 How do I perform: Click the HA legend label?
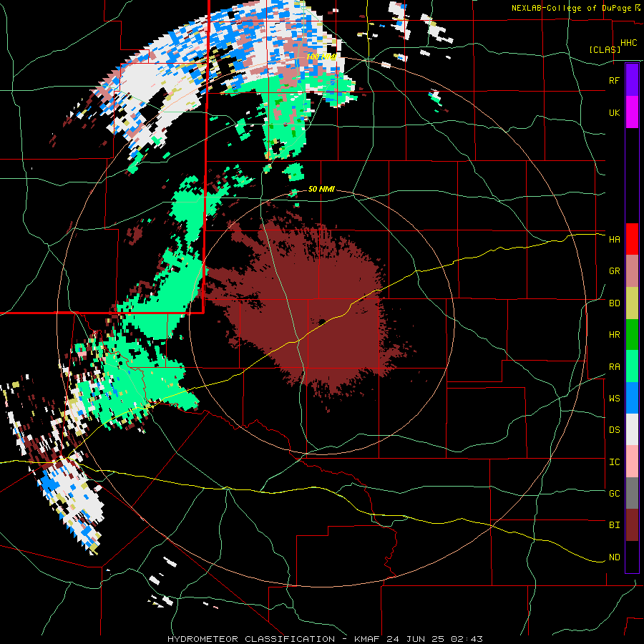click(x=614, y=239)
